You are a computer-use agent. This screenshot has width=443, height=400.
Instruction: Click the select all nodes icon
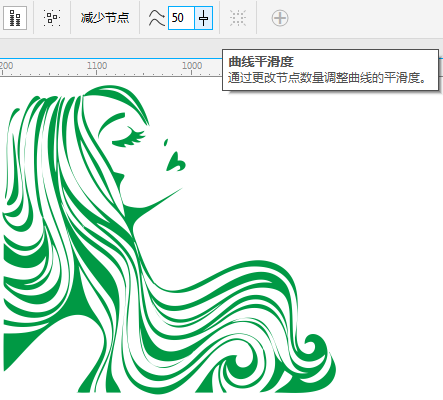52,18
